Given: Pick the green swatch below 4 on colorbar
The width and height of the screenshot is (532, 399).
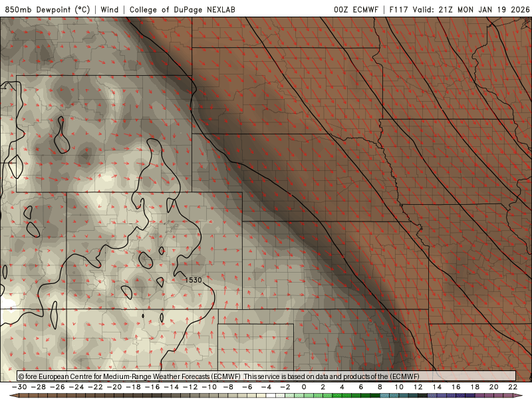Looking at the screenshot, I should (x=346, y=396).
